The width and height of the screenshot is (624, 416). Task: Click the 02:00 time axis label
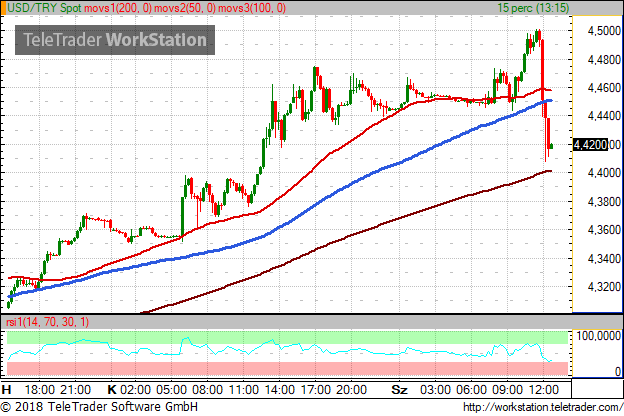click(x=135, y=389)
